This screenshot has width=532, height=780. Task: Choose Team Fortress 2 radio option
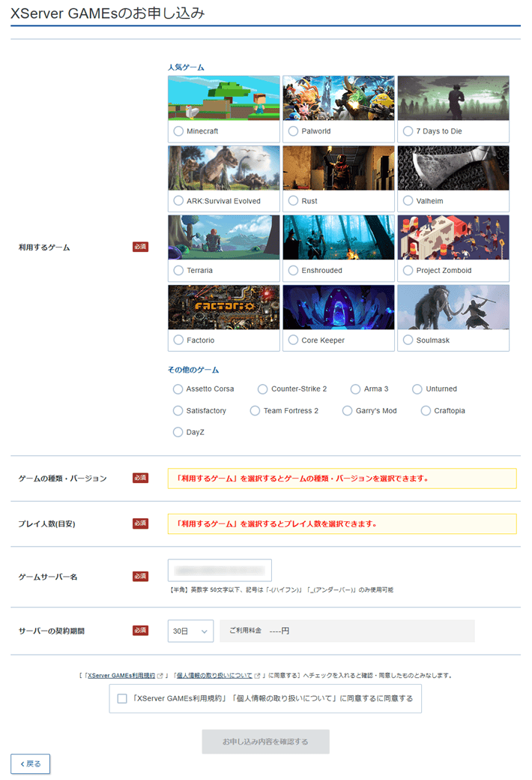(255, 411)
